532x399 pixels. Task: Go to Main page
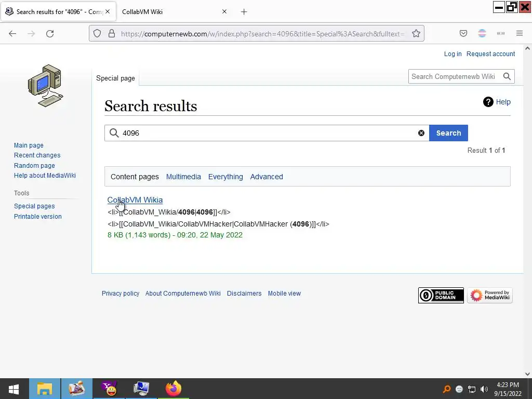[29, 145]
